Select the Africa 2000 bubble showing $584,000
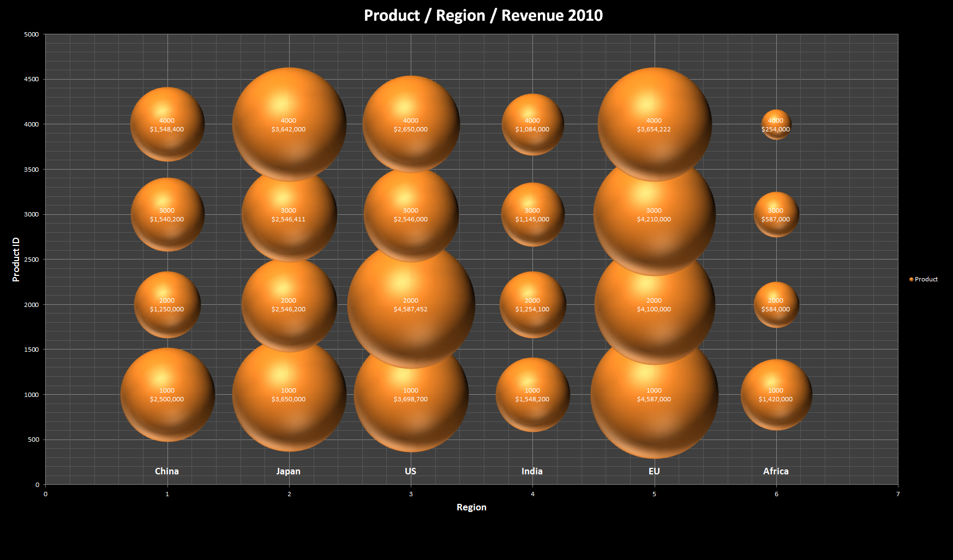Viewport: 953px width, 560px height. (x=776, y=305)
